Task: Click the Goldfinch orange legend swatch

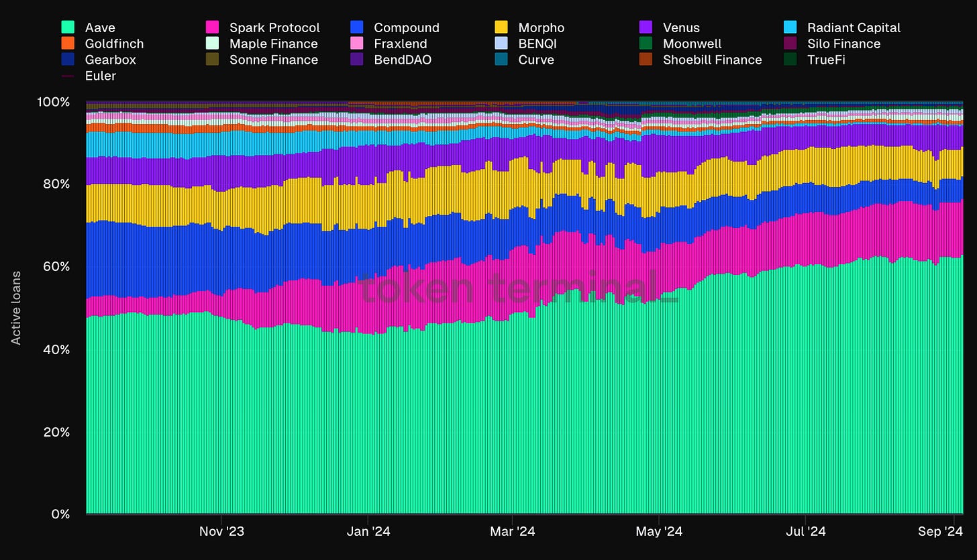Action: [68, 44]
